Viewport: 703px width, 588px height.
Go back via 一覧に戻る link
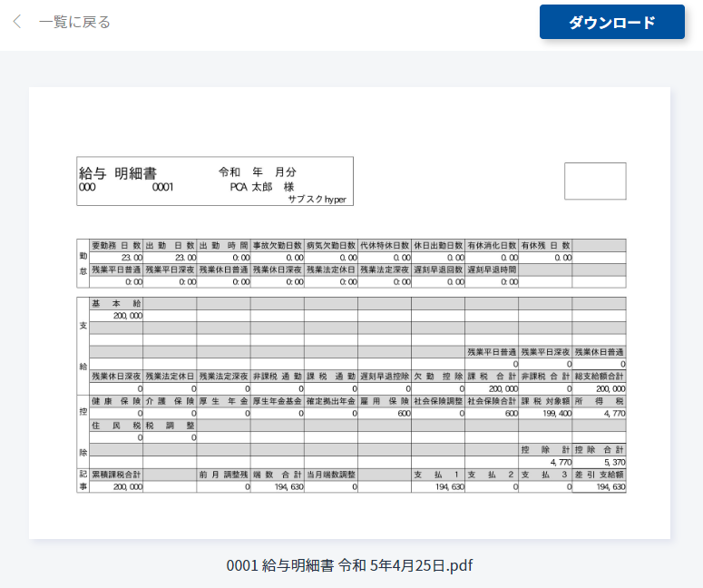[x=74, y=22]
